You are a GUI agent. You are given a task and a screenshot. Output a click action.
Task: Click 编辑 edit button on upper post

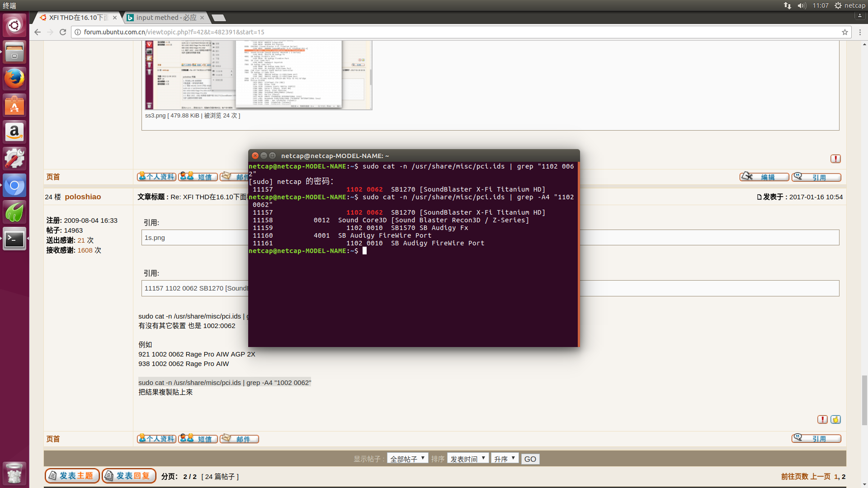[x=764, y=177]
